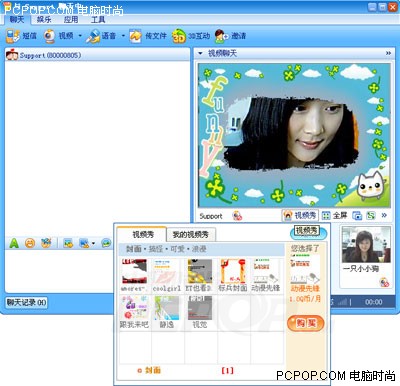Click the camera icon under 一只小小狗

(384, 282)
